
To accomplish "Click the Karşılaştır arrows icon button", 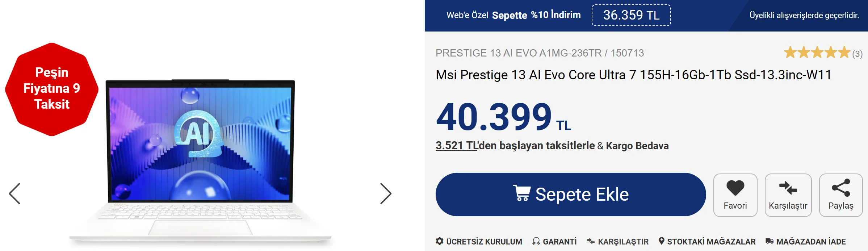I will (788, 188).
